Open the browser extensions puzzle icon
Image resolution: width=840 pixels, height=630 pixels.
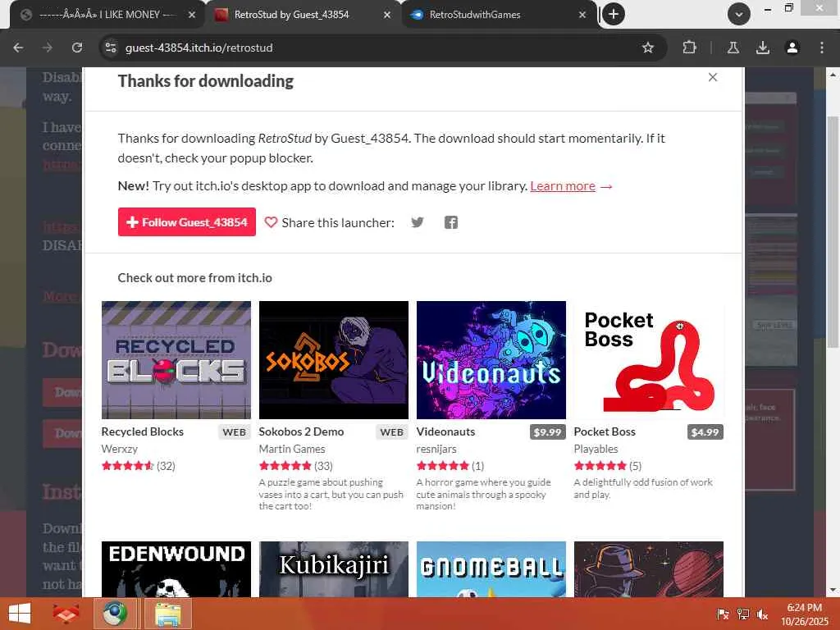click(x=689, y=48)
